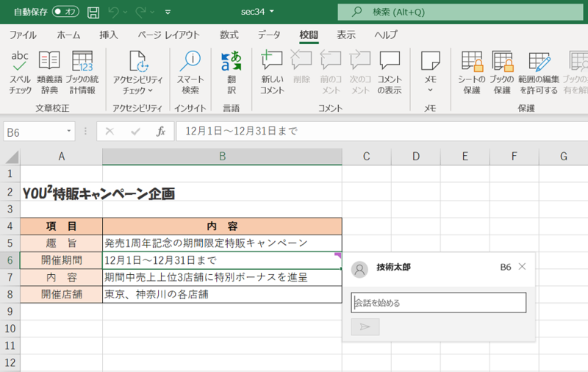Select row 6 header
The height and width of the screenshot is (372, 588).
(x=10, y=260)
